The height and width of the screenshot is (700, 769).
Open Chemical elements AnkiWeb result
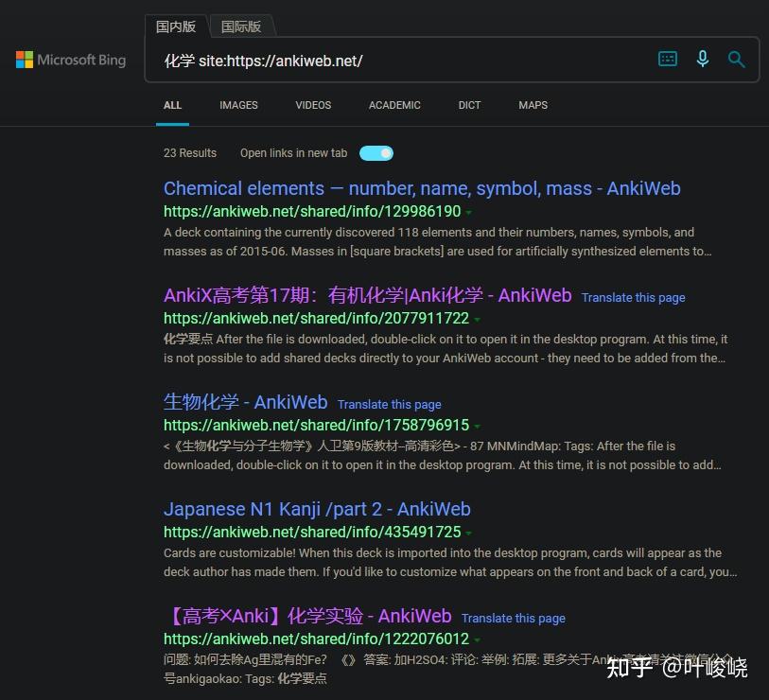(x=422, y=188)
